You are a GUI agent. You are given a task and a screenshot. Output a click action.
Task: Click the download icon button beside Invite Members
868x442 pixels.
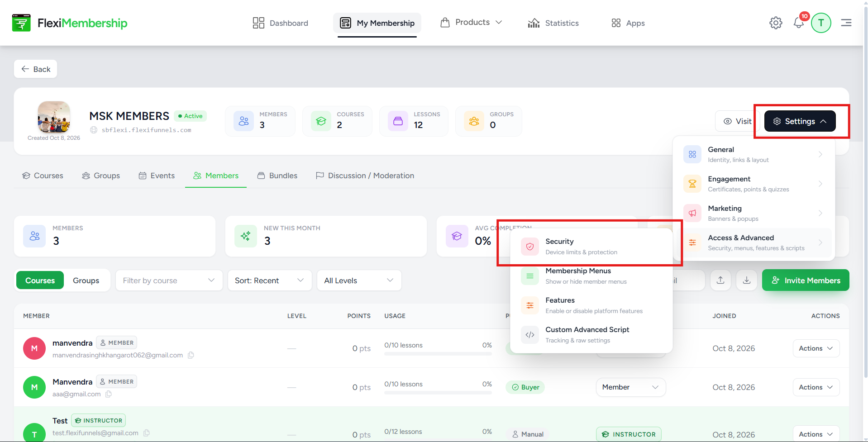pyautogui.click(x=747, y=280)
